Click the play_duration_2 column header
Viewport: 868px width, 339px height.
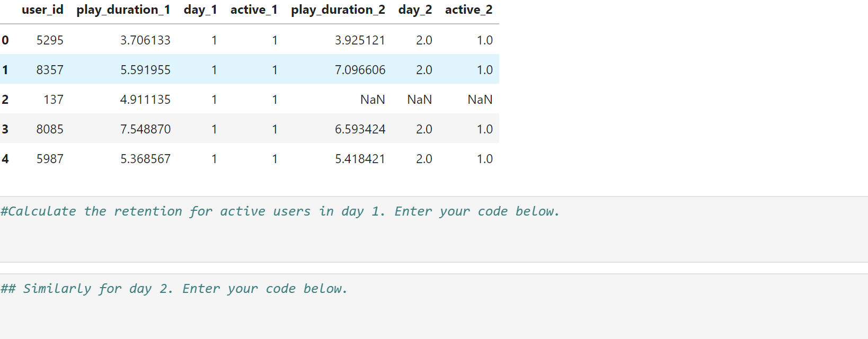338,10
